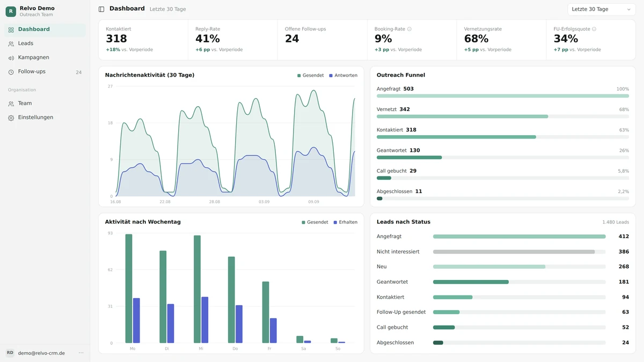The image size is (644, 362).
Task: Click the Outreach Funnel heading
Action: [x=401, y=75]
